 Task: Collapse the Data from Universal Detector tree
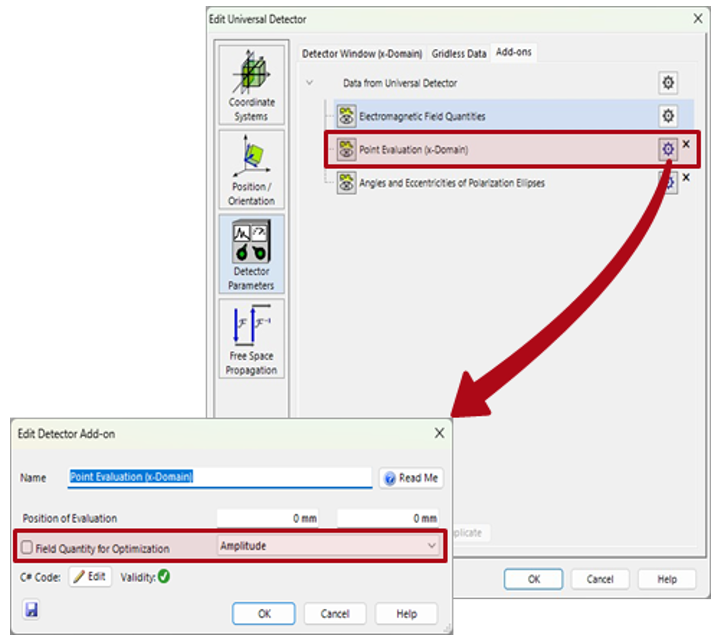(310, 83)
